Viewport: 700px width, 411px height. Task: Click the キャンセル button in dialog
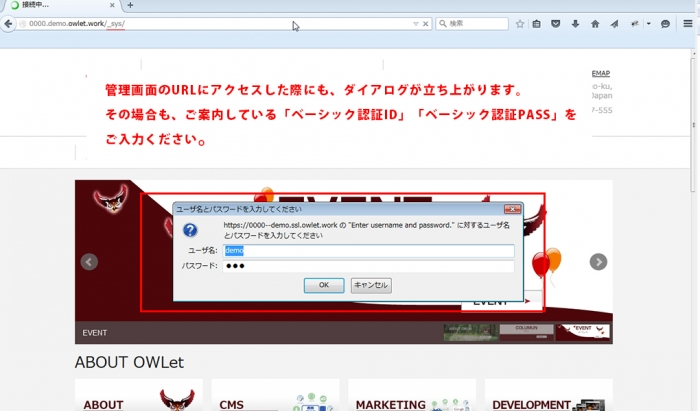(371, 285)
